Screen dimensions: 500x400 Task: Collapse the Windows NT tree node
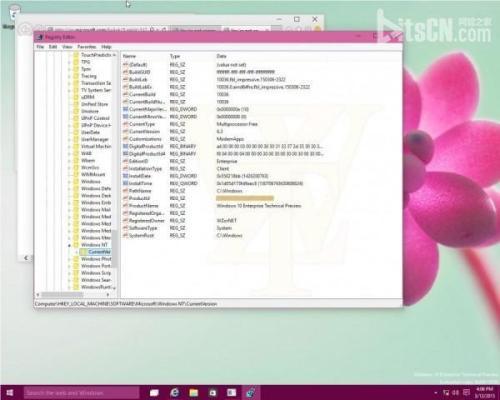coord(69,245)
